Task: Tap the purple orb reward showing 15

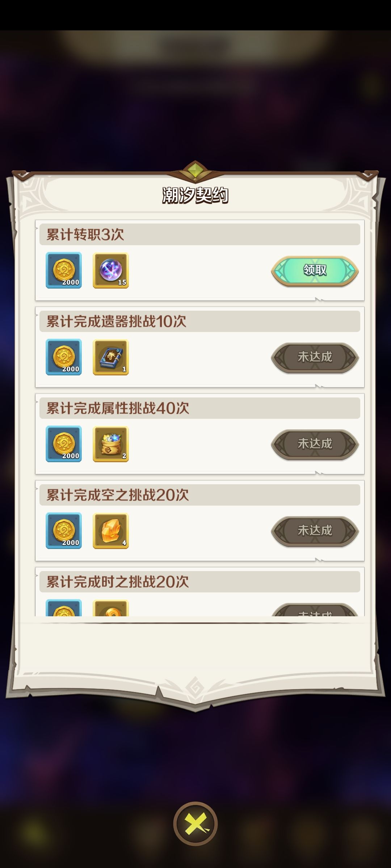Action: [x=111, y=270]
